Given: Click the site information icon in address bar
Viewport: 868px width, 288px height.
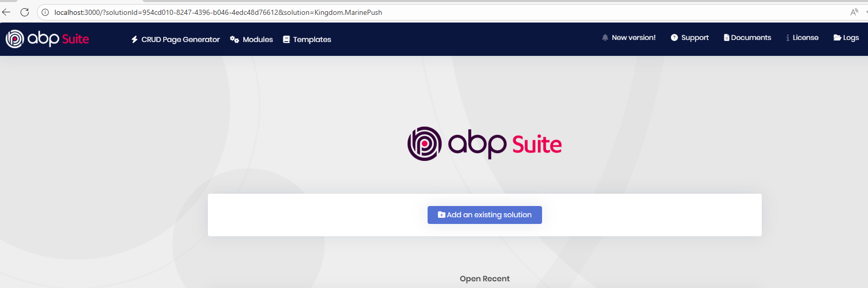Looking at the screenshot, I should click(45, 12).
